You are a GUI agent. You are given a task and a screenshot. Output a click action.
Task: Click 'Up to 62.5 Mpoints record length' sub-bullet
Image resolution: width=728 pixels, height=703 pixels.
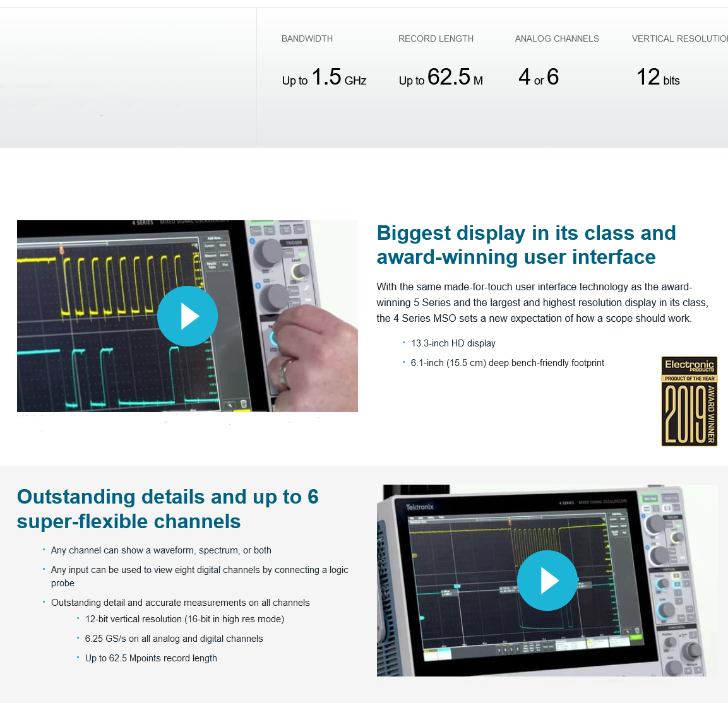coord(151,658)
